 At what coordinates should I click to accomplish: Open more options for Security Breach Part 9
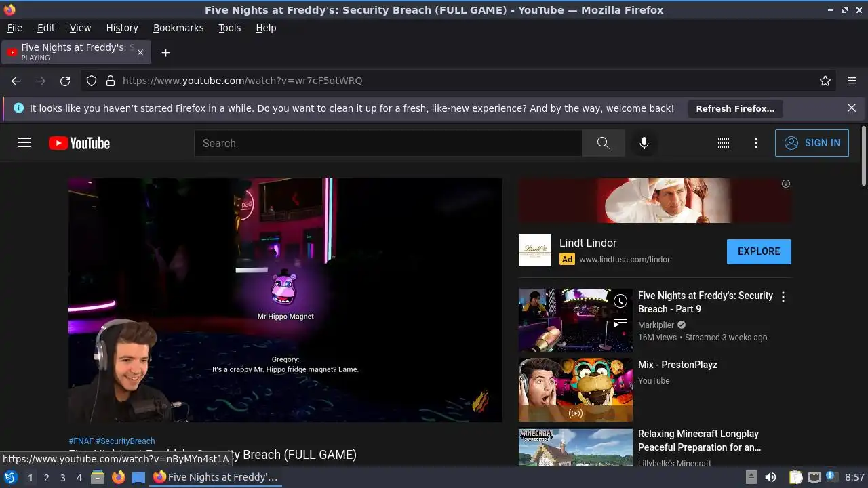pos(783,297)
